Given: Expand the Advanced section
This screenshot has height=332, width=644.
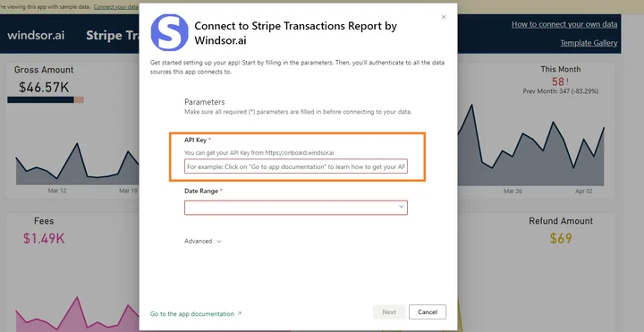Looking at the screenshot, I should click(x=202, y=242).
